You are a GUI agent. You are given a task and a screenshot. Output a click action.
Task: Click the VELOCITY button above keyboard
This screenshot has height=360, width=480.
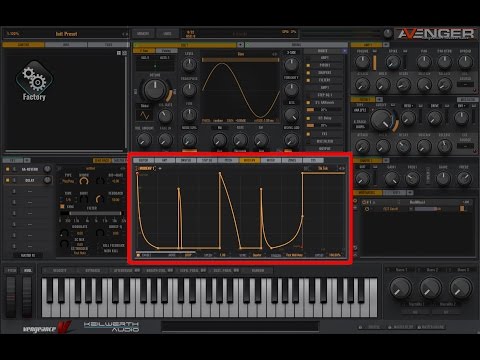point(59,270)
